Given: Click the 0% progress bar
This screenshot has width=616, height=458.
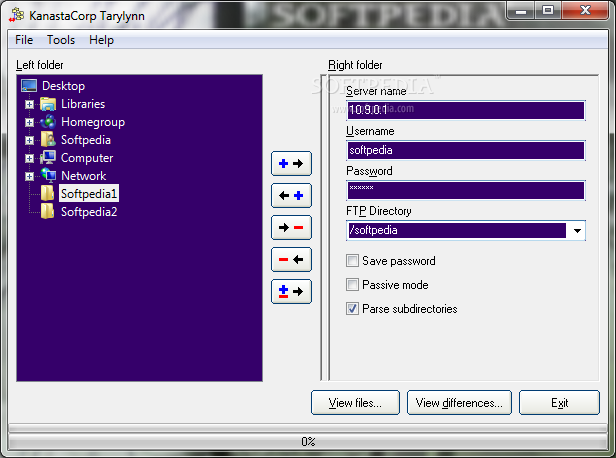Looking at the screenshot, I should point(308,442).
